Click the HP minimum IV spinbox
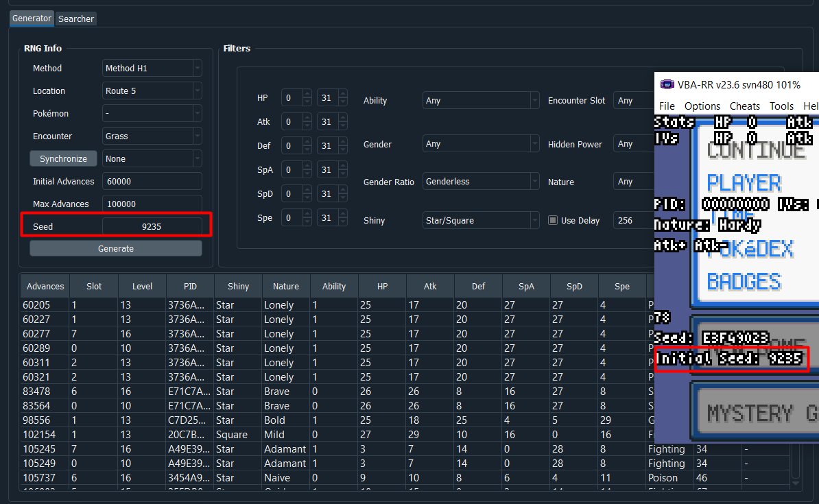Image resolution: width=819 pixels, height=504 pixels. click(x=296, y=97)
